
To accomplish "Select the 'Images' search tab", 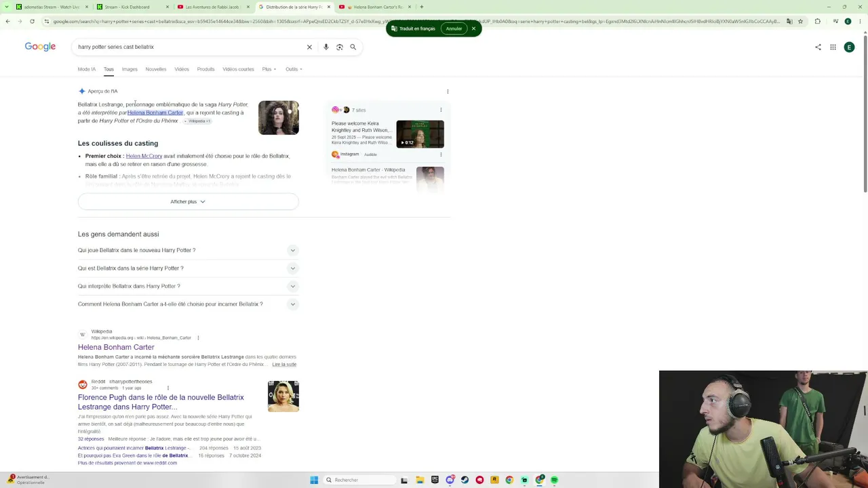I will tap(130, 69).
